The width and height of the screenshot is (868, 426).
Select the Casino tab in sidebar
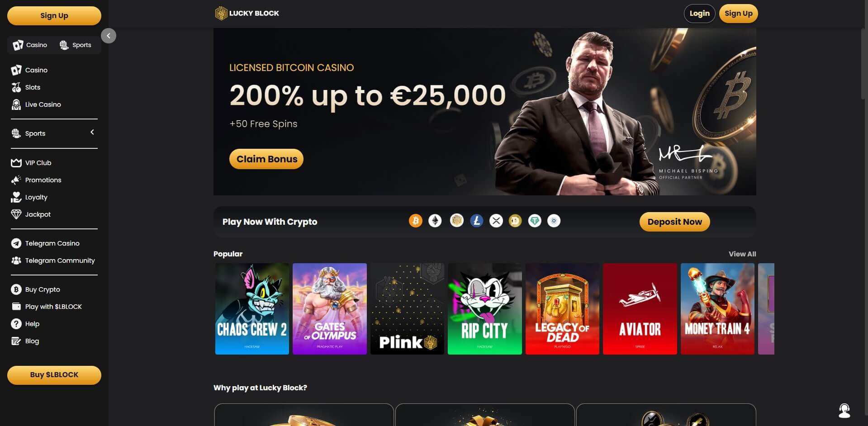tap(30, 45)
